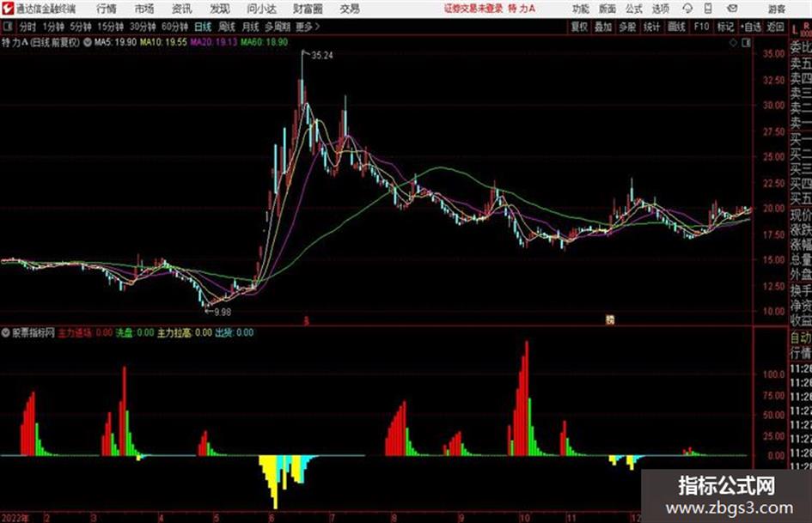The width and height of the screenshot is (812, 523).
Task: Click the 多股 multi-stock button
Action: point(627,27)
